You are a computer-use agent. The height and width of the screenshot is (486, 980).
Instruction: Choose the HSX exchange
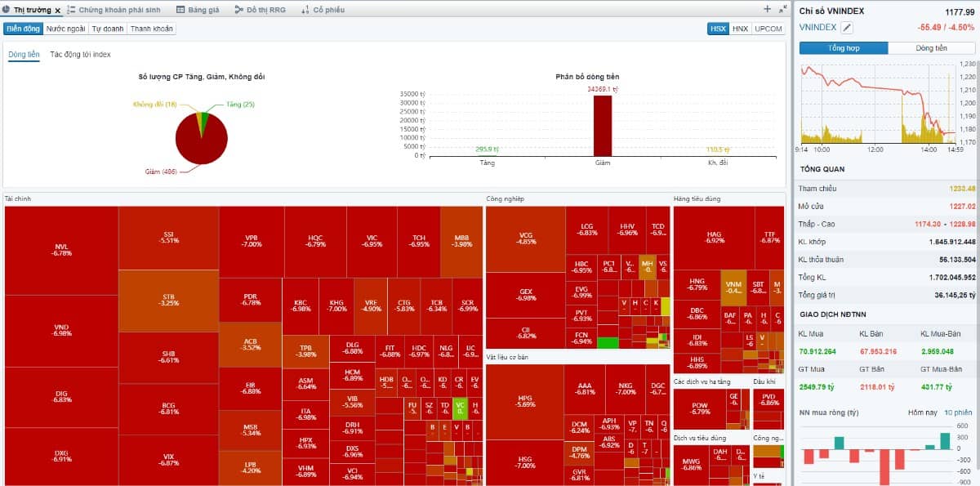tap(718, 29)
